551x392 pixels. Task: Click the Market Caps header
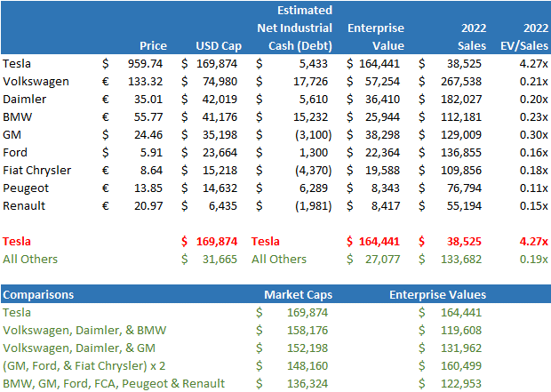click(x=298, y=294)
